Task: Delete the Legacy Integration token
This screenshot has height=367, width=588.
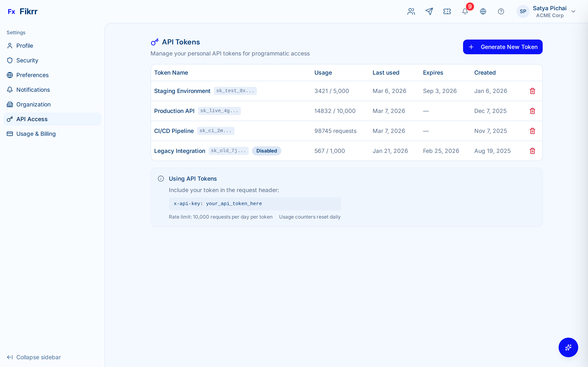Action: [532, 151]
